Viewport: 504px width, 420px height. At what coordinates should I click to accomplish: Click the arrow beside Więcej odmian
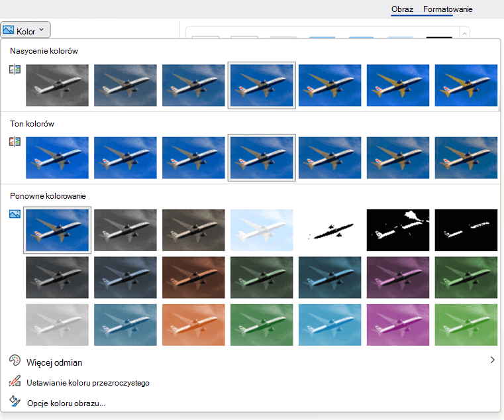(493, 360)
